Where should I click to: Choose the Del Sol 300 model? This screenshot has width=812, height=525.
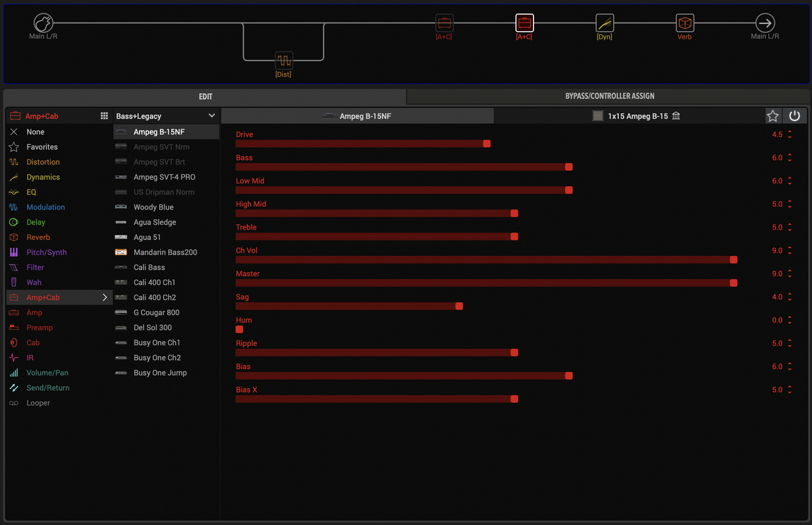166,328
